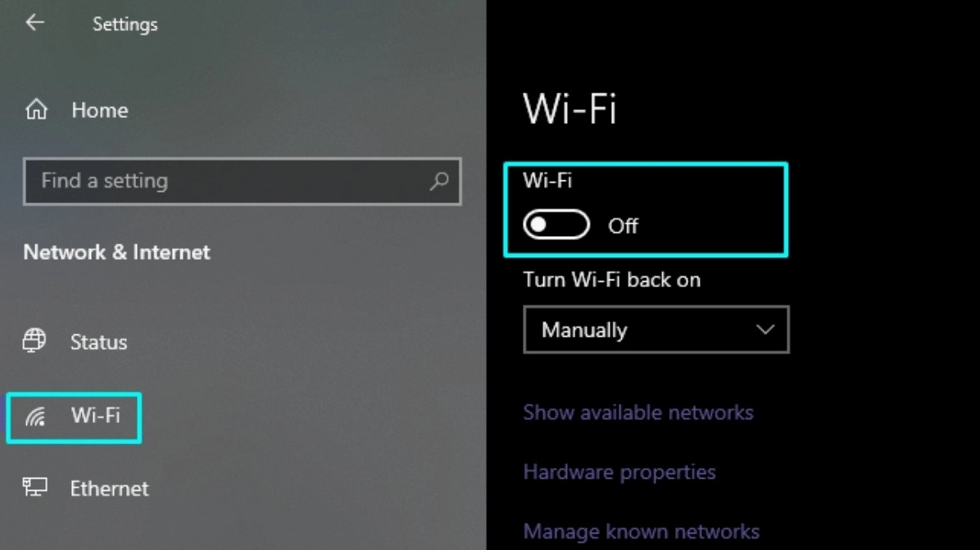Click the Off label beside Wi-Fi toggle
The height and width of the screenshot is (550, 980).
tap(623, 225)
